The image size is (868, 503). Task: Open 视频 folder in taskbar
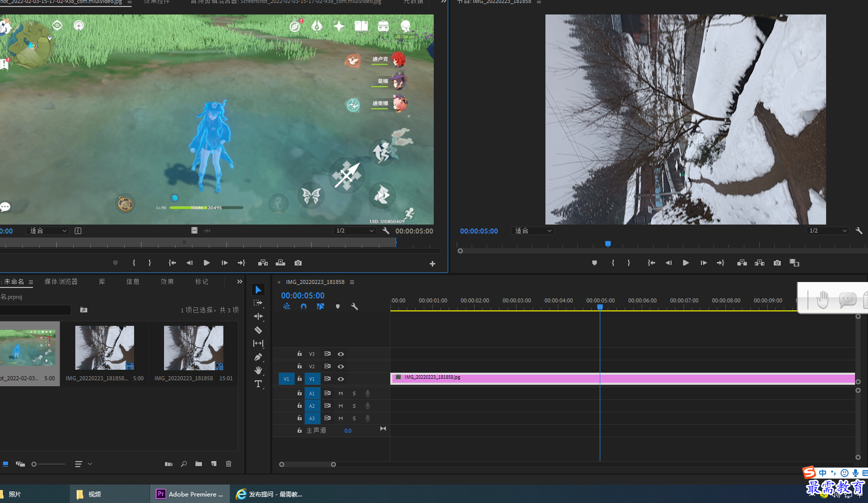coord(110,494)
